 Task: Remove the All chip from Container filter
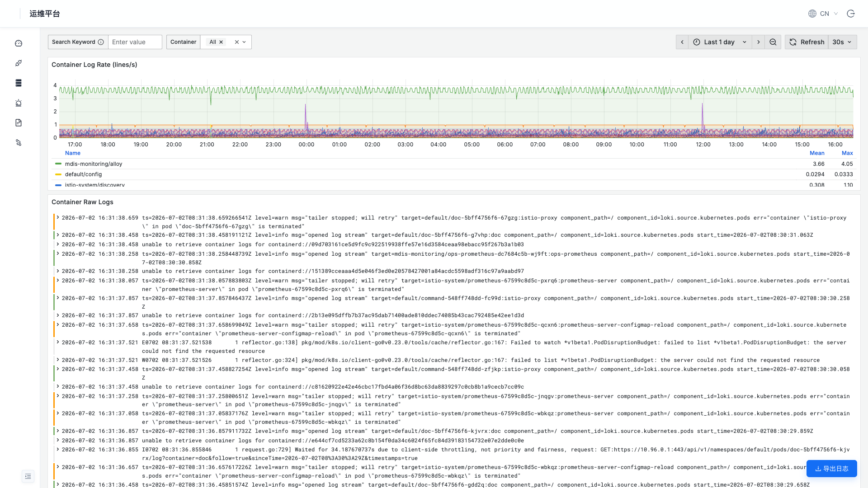coord(221,42)
